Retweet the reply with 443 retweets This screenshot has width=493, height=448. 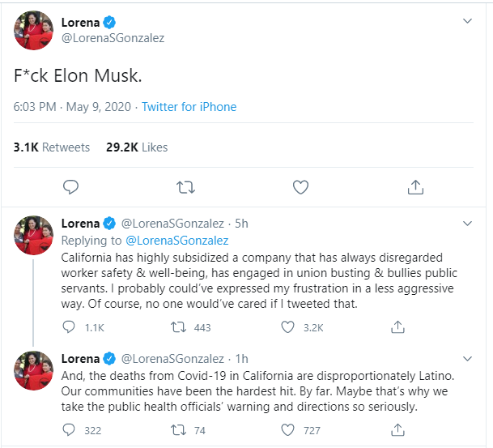(180, 327)
